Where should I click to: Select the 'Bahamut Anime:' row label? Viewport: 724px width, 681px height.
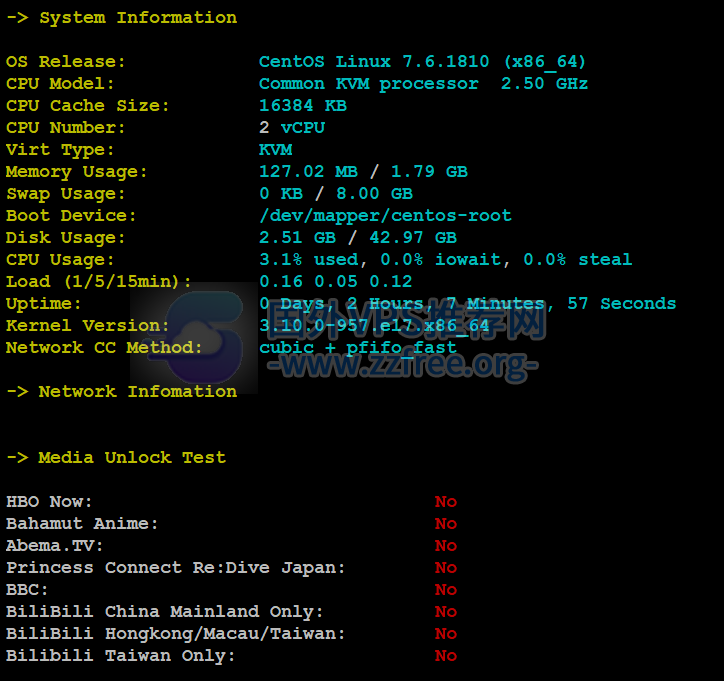(82, 524)
